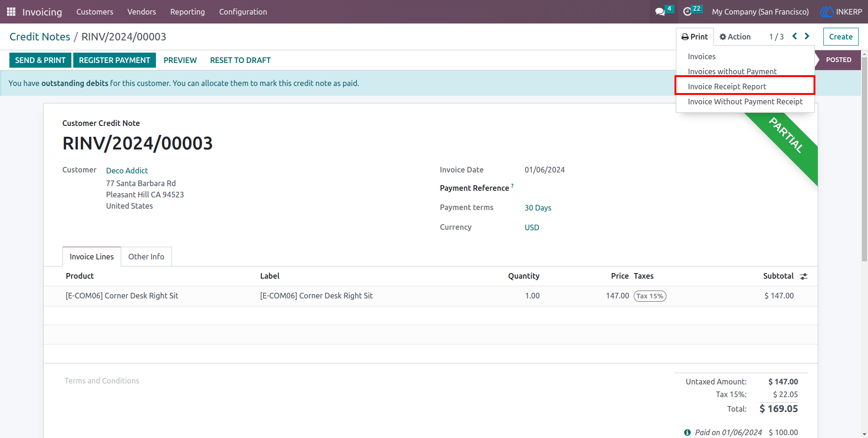868x438 pixels.
Task: Click the Preview button
Action: (x=180, y=60)
